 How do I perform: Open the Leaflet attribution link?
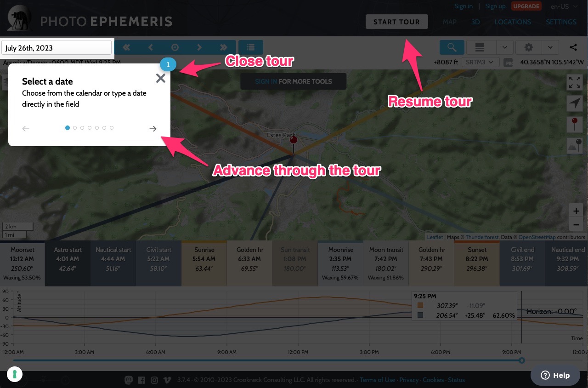[x=435, y=237]
